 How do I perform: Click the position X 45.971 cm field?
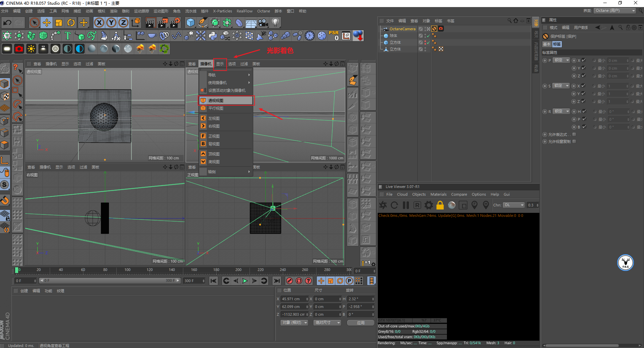click(x=294, y=299)
